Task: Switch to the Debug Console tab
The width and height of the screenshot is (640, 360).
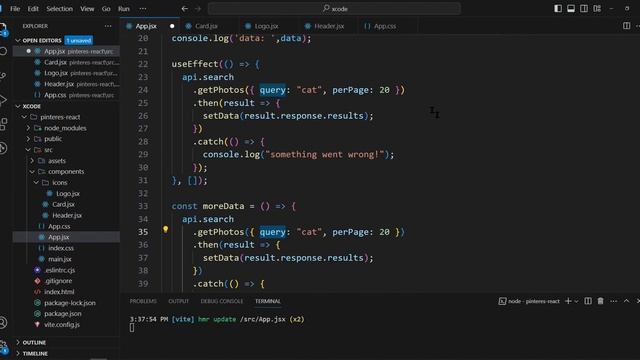Action: (222, 301)
